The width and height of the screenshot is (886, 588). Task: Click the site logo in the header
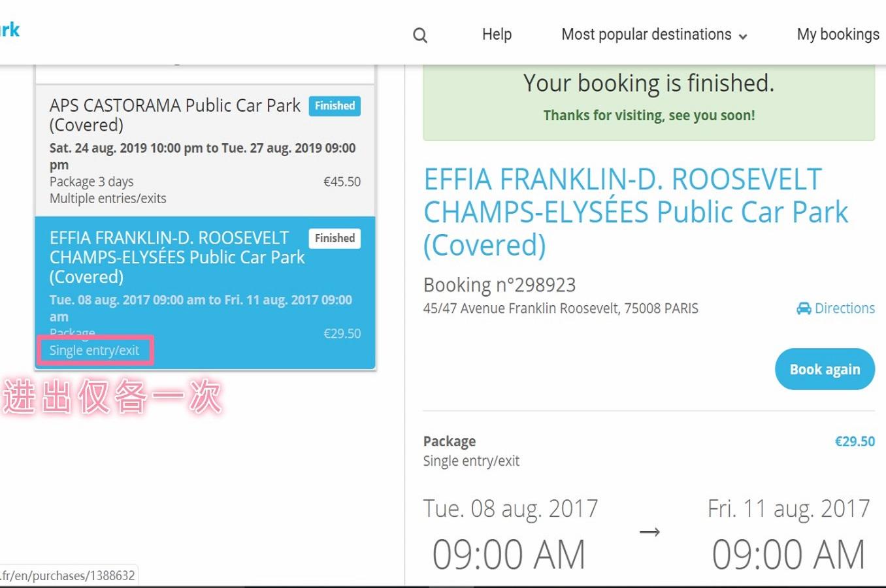(x=10, y=30)
